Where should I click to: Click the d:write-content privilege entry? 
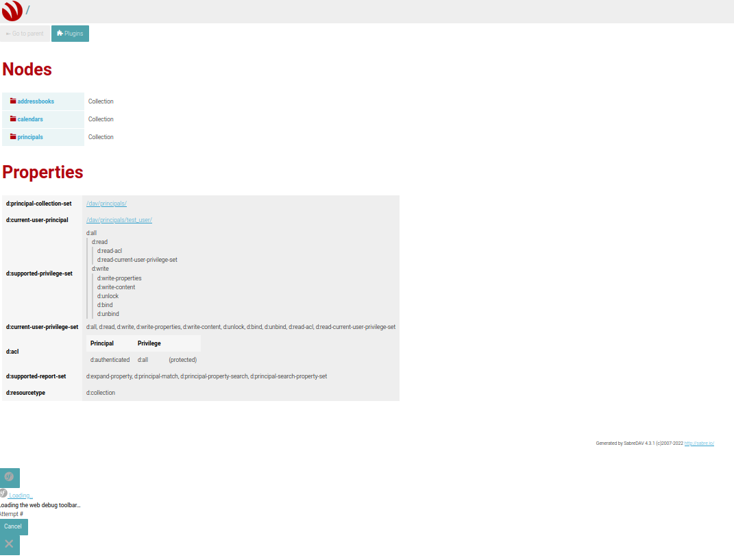coord(116,287)
